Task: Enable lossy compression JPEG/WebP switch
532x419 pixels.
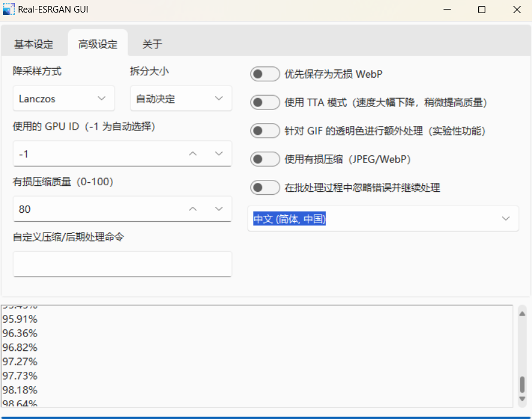Action: (265, 159)
